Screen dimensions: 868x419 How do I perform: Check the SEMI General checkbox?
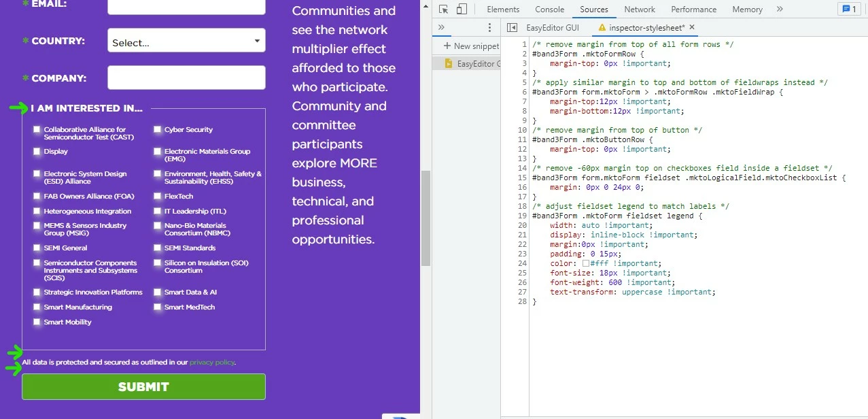click(x=37, y=248)
